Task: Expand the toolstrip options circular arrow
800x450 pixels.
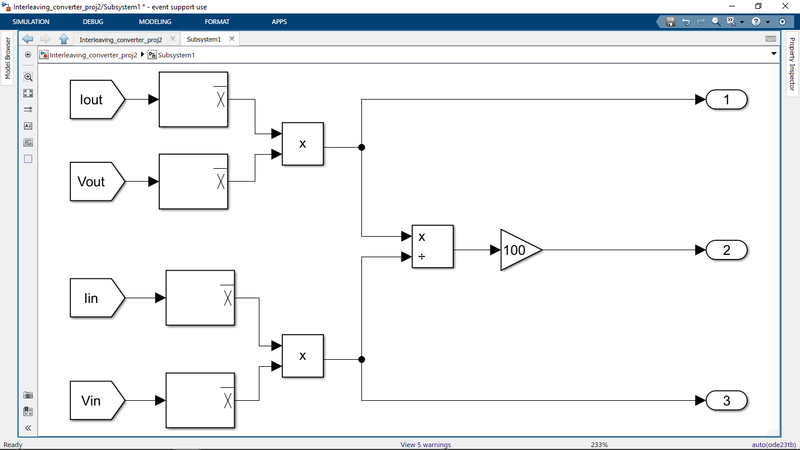Action: pos(783,21)
